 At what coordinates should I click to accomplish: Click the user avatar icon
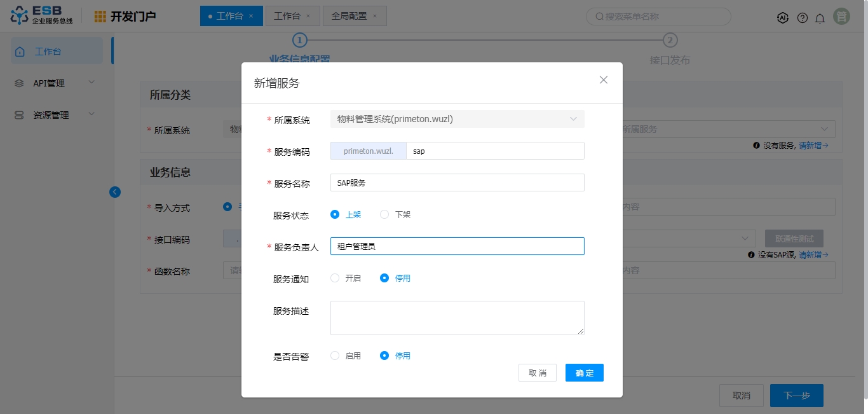(842, 17)
